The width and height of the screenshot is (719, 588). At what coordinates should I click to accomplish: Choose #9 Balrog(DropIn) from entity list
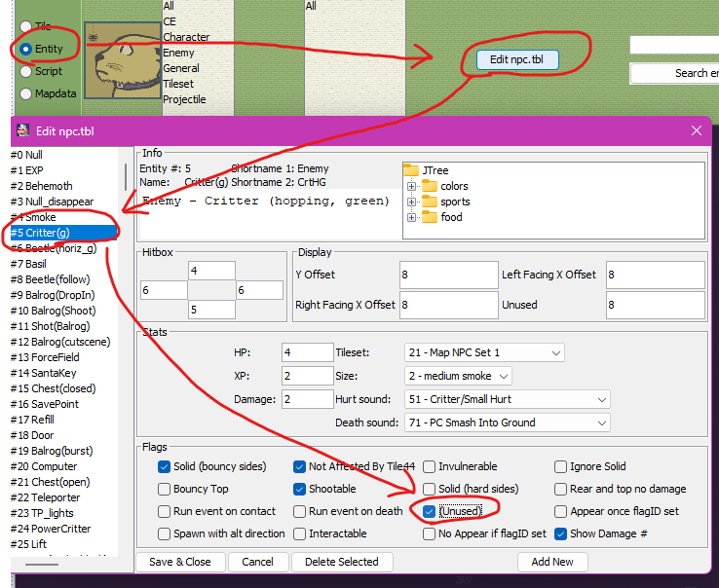(x=53, y=295)
